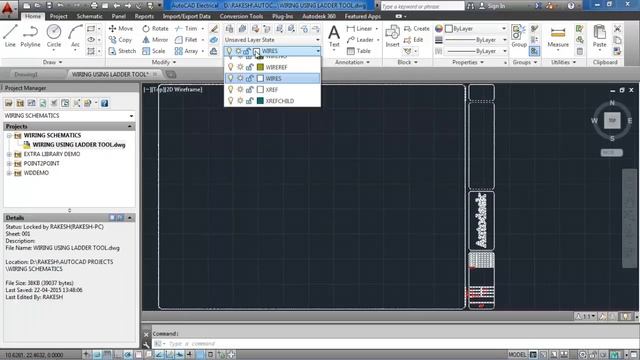Toggle on/off bulb for WIREREF layer

pos(231,67)
